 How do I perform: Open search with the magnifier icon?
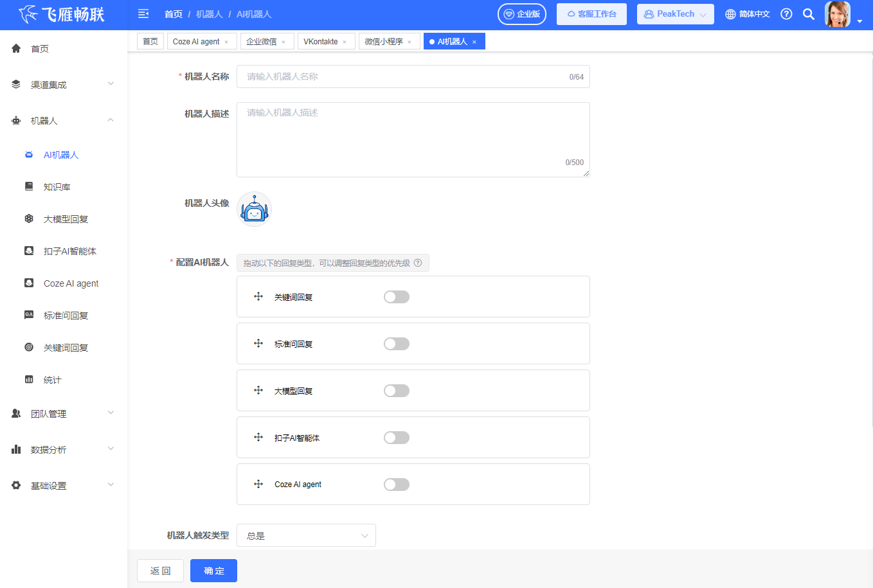[x=809, y=14]
